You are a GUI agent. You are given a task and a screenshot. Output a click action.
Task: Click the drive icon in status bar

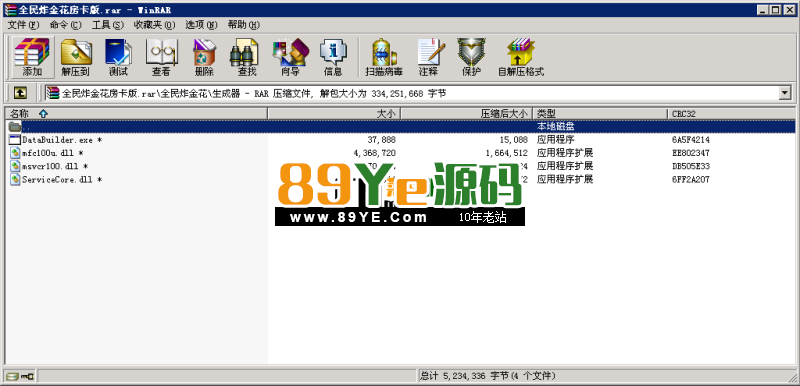click(x=20, y=376)
